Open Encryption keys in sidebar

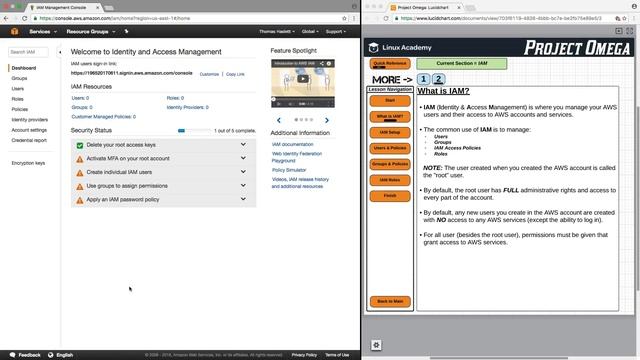(28, 163)
